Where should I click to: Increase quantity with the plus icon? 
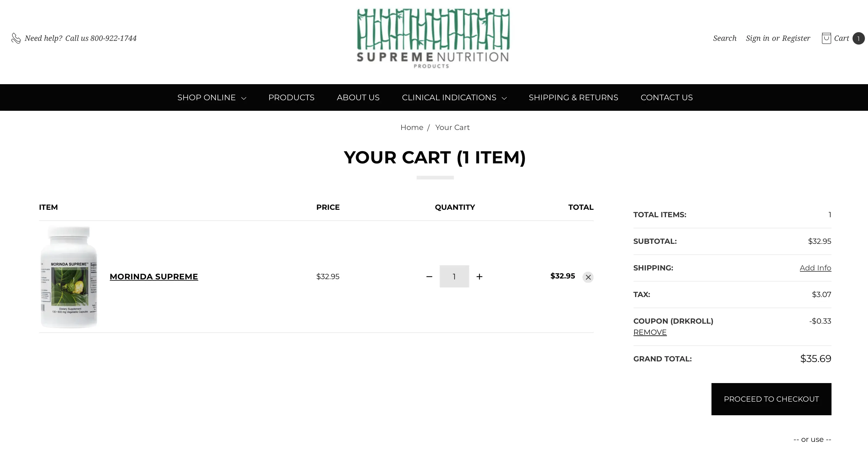[x=479, y=277]
